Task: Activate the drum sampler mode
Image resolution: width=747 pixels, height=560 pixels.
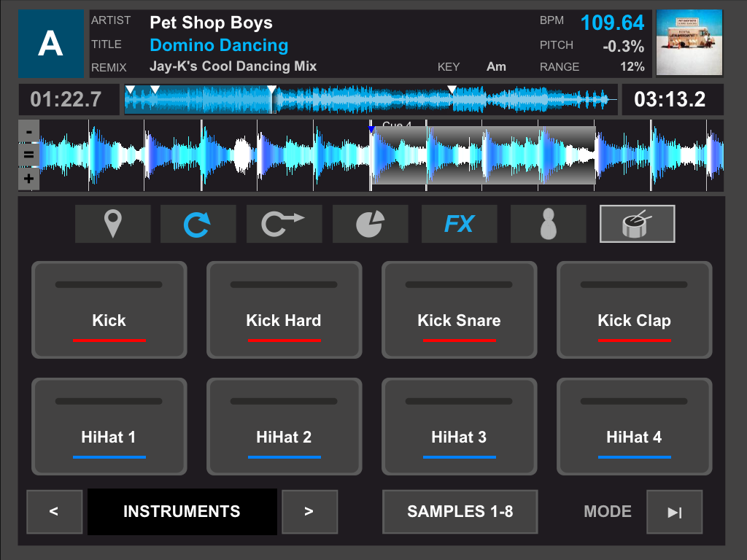Action: [x=637, y=224]
